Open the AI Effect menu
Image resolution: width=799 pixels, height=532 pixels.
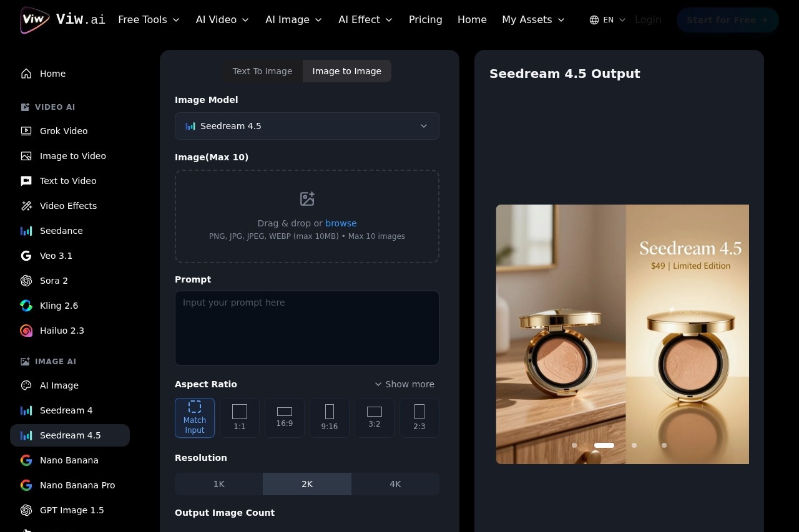[x=365, y=20]
